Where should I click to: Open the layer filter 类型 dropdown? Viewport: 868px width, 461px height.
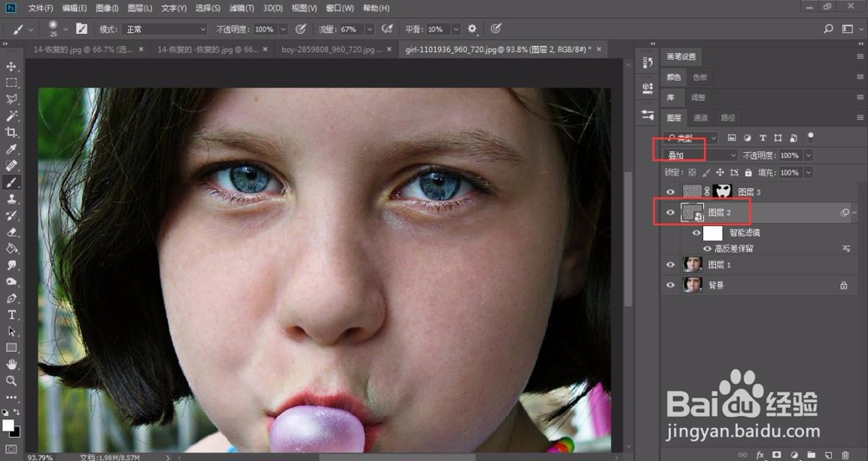pyautogui.click(x=692, y=137)
